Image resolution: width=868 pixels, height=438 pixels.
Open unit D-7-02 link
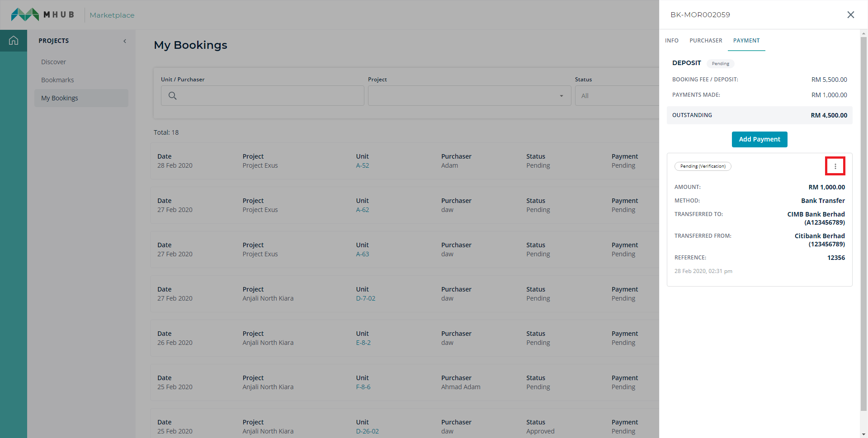[365, 298]
